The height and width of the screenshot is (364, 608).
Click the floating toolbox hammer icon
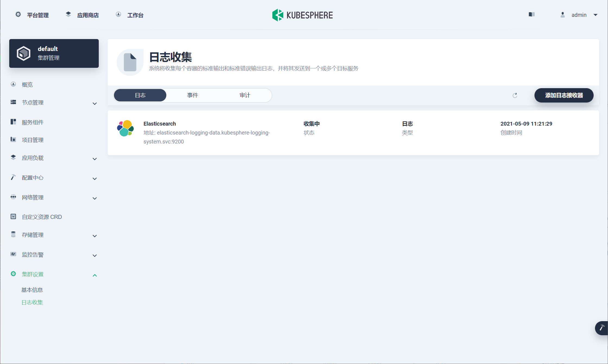[601, 328]
